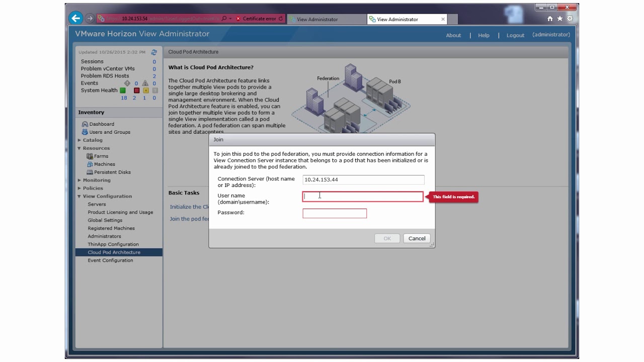Click the Logout link
Image resolution: width=644 pixels, height=362 pixels.
click(515, 35)
